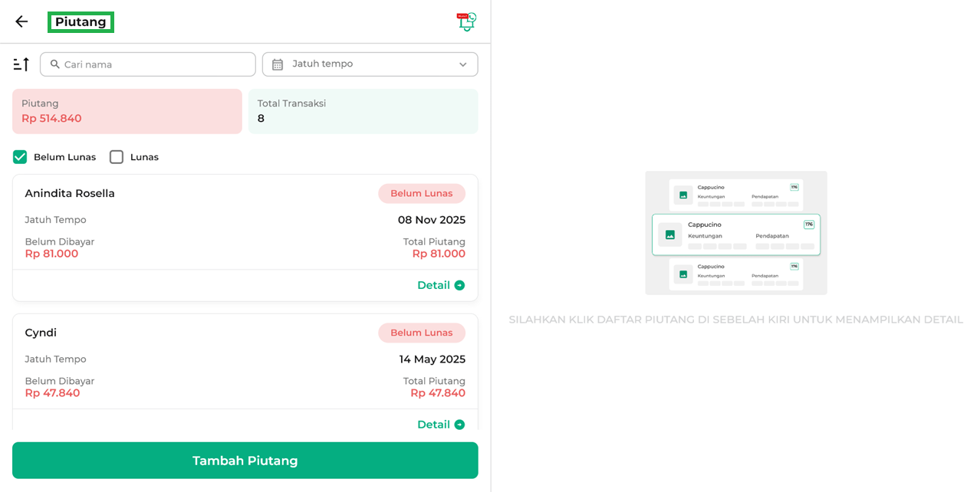The height and width of the screenshot is (492, 980).
Task: Click Detail arrow icon for Anindita Rosella
Action: coord(459,285)
